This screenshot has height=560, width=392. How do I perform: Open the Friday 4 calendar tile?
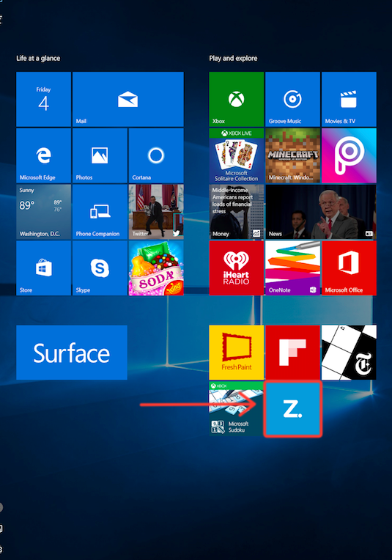[x=43, y=99]
